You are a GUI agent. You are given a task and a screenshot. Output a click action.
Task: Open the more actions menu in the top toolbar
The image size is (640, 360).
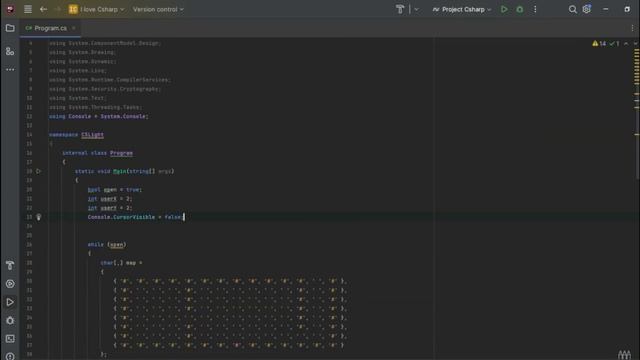tap(535, 9)
